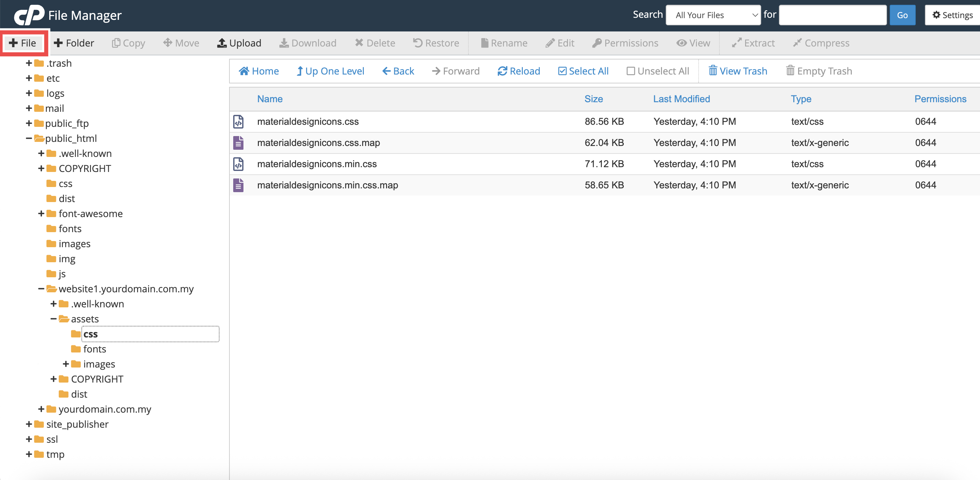Screen dimensions: 980x480
Task: Expand the ssl folder
Action: point(29,439)
